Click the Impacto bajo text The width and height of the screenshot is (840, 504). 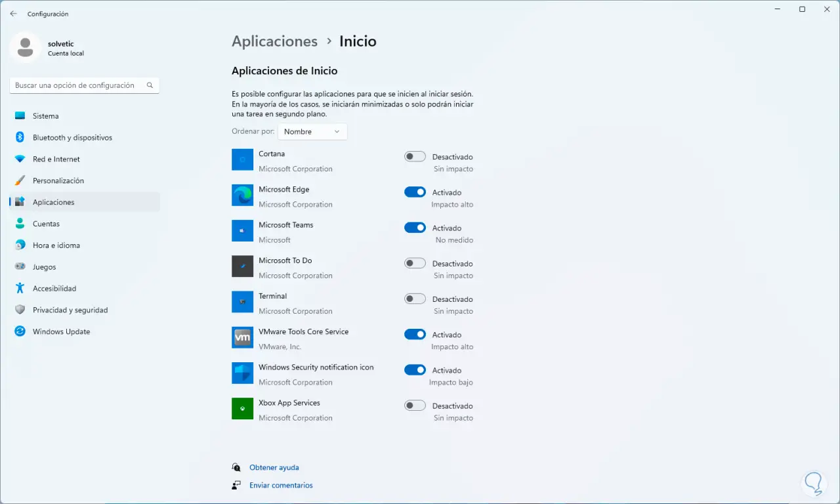[x=451, y=382]
